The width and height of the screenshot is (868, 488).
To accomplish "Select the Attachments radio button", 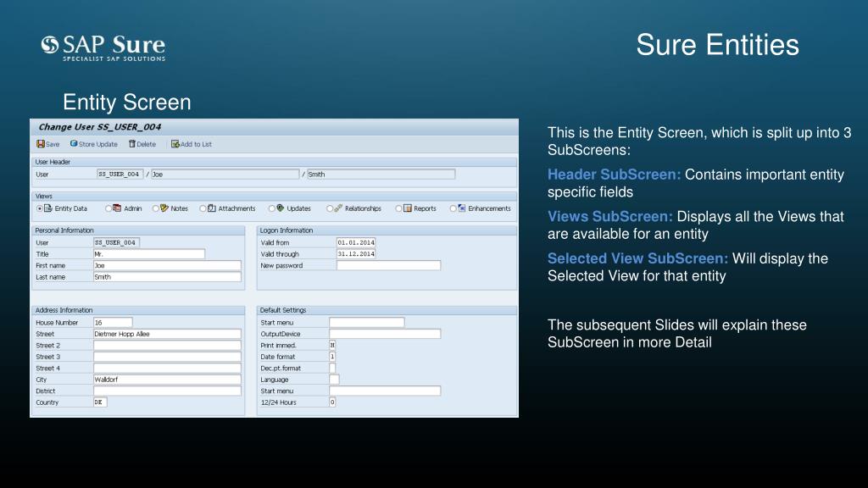I will pos(203,208).
